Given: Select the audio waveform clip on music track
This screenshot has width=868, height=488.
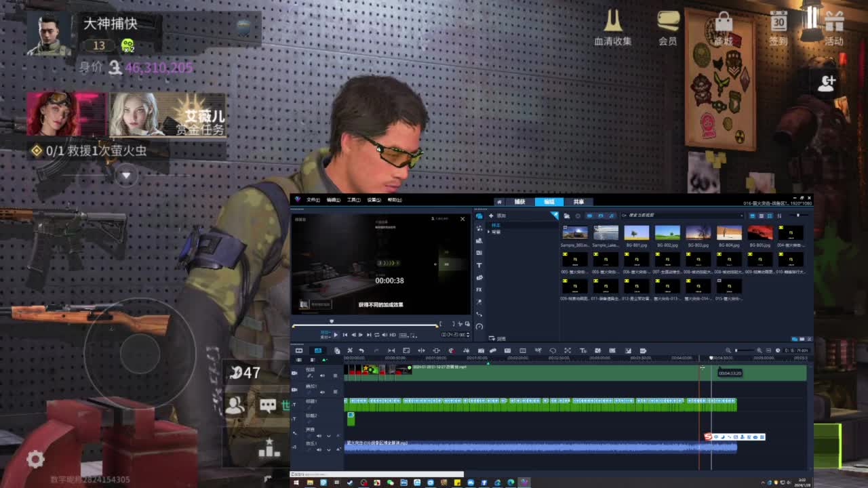Looking at the screenshot, I should (540, 446).
